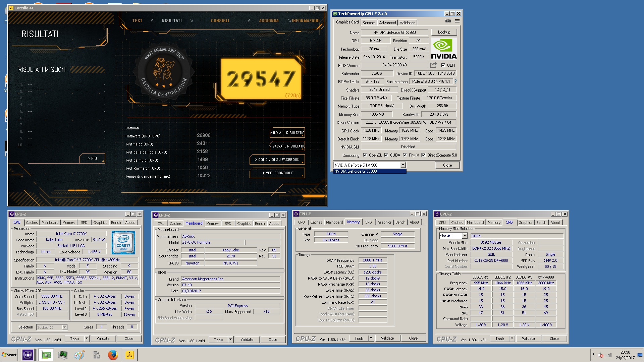Viewport: 644px width, 362px height.
Task: Click INVIA IL RISULTATO button
Action: [287, 133]
